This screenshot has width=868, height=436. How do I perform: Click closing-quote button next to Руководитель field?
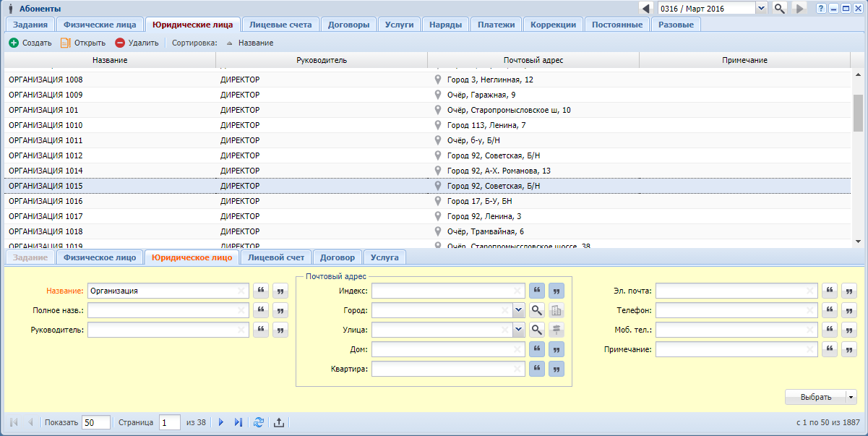[280, 330]
